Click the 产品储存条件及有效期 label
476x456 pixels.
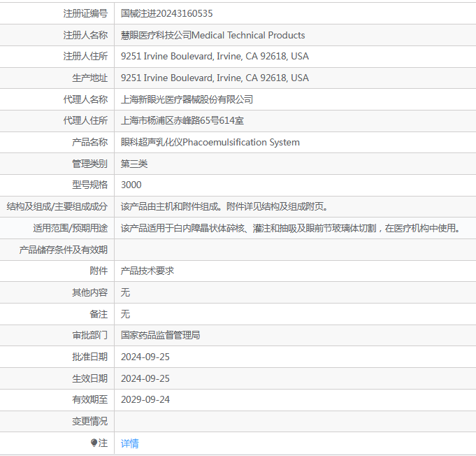point(64,250)
